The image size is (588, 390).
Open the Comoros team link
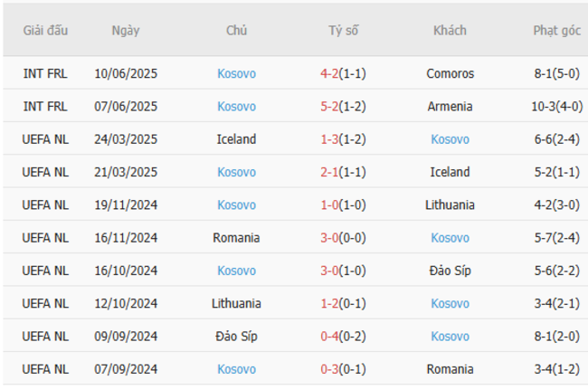click(450, 73)
